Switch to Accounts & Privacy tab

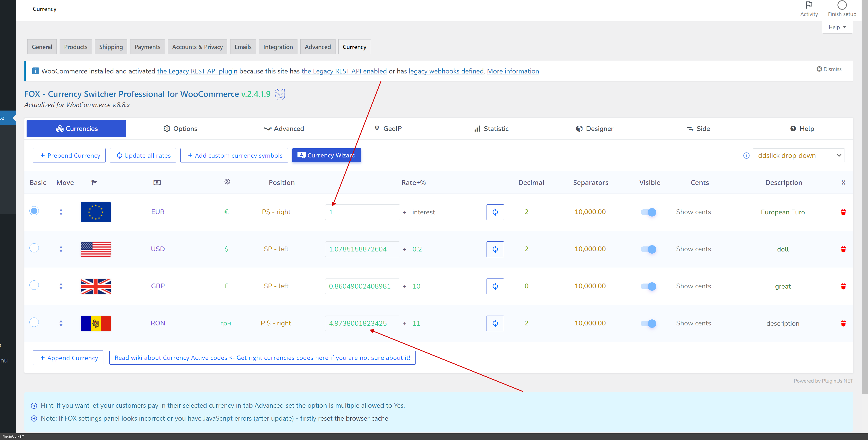[197, 47]
